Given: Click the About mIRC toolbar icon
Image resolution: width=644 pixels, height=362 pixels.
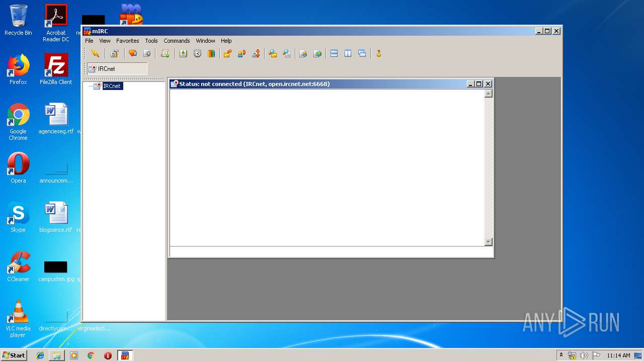Looking at the screenshot, I should pos(379,54).
